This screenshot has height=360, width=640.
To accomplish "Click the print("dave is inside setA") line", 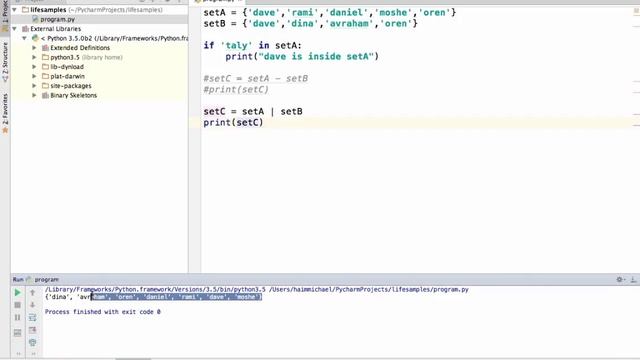I will pos(302,56).
